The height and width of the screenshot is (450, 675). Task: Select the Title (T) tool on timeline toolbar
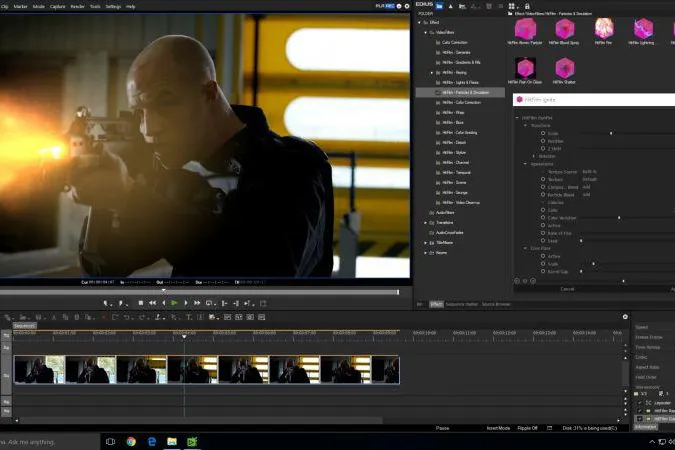point(189,317)
